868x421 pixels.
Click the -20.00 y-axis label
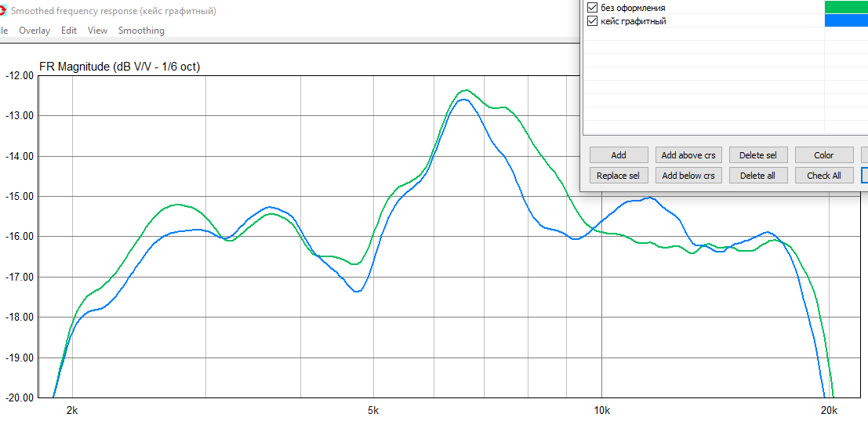(19, 397)
